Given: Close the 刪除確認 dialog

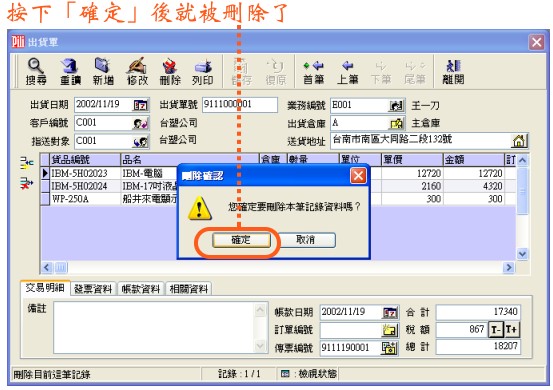Looking at the screenshot, I should tap(358, 176).
